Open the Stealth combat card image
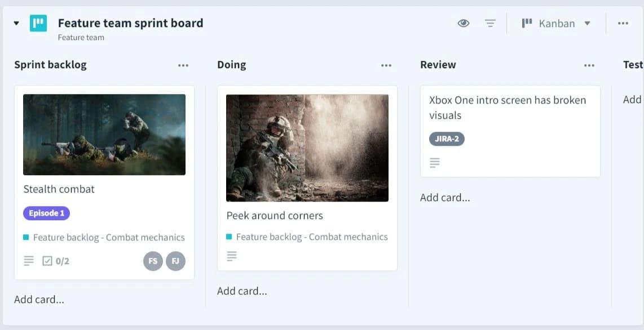Viewport: 644px width, 330px height. pyautogui.click(x=104, y=135)
